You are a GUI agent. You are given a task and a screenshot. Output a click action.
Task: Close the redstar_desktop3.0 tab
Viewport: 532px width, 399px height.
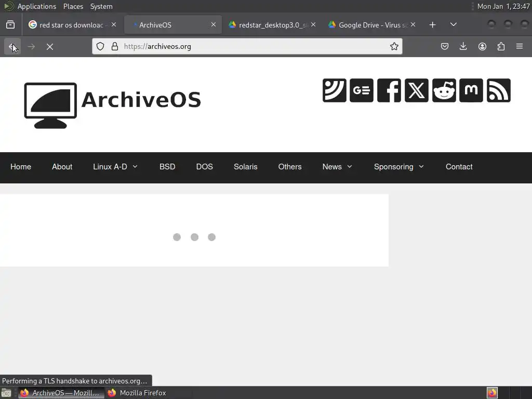(x=313, y=24)
